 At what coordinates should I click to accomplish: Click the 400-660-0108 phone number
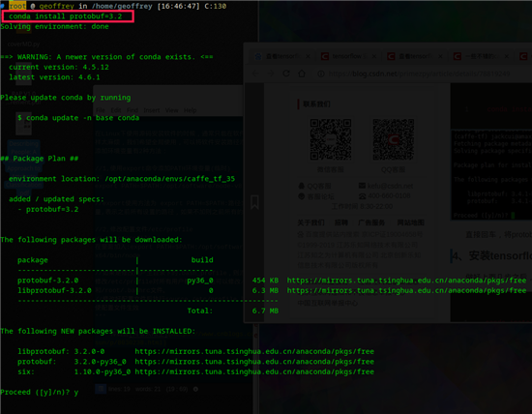[389, 195]
